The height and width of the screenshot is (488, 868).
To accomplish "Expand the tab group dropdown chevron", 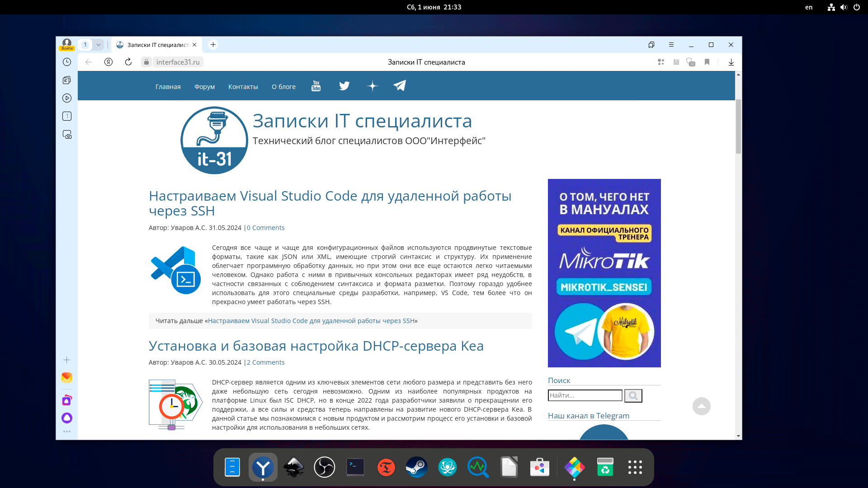I will tap(98, 45).
